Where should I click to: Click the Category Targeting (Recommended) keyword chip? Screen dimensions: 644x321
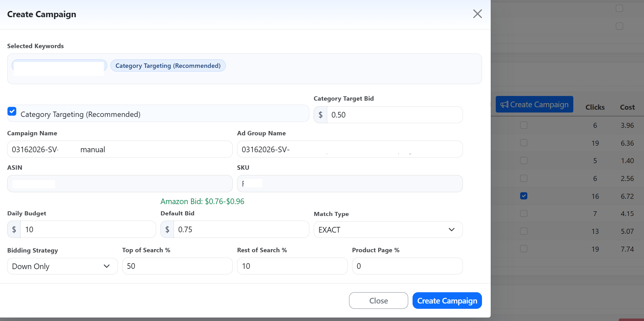(x=168, y=66)
